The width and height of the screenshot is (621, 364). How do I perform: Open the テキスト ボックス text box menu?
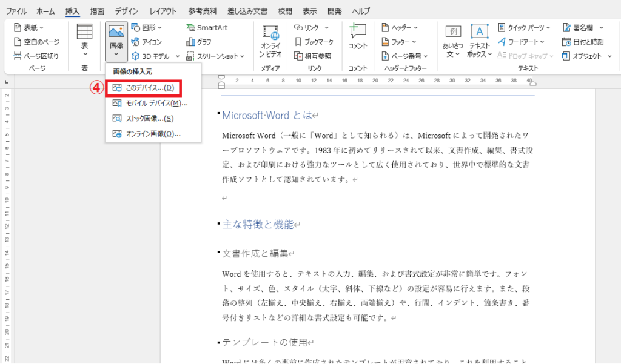[x=479, y=41]
